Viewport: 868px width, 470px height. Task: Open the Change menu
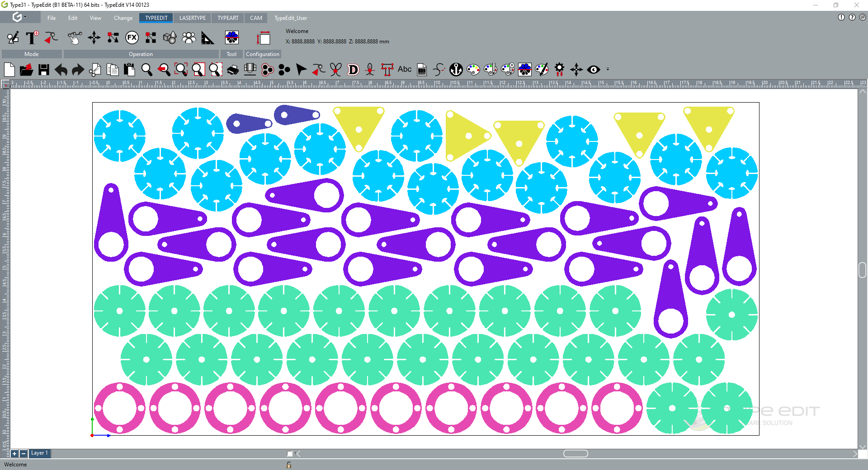point(123,18)
